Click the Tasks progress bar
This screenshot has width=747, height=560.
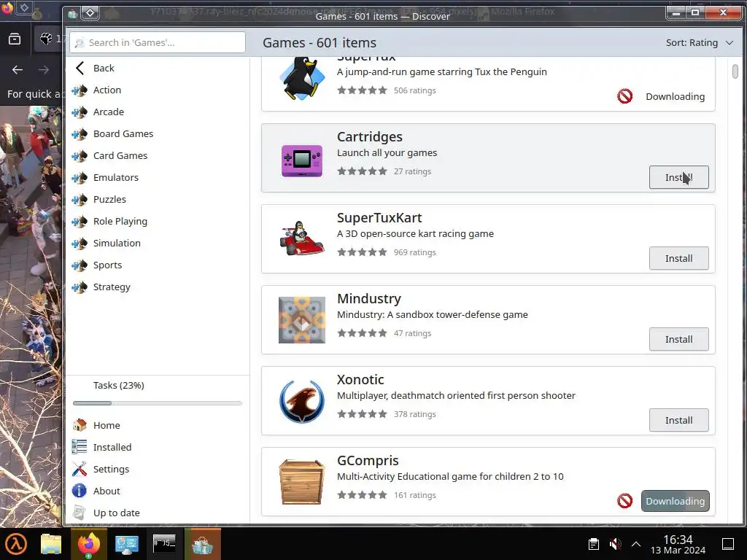point(158,402)
